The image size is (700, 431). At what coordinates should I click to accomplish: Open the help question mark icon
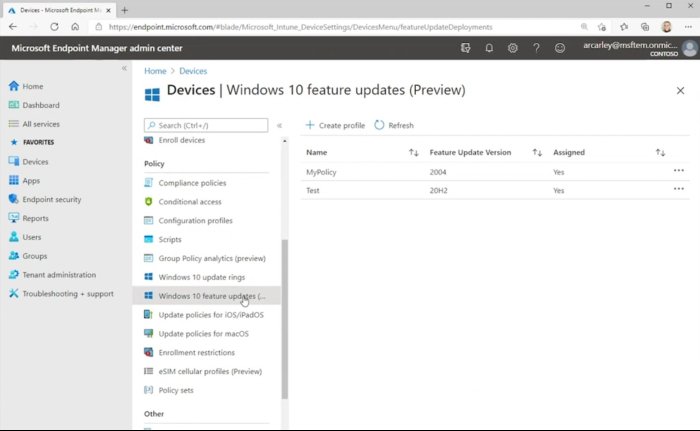click(536, 48)
